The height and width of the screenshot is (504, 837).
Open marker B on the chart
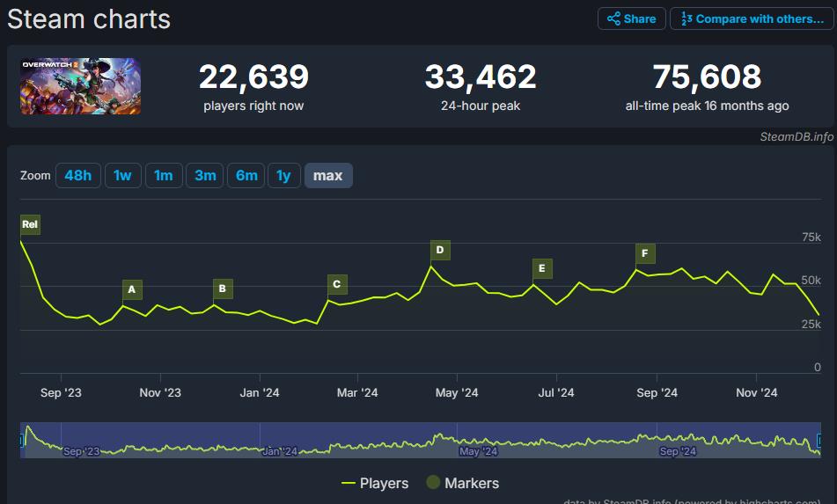[223, 288]
